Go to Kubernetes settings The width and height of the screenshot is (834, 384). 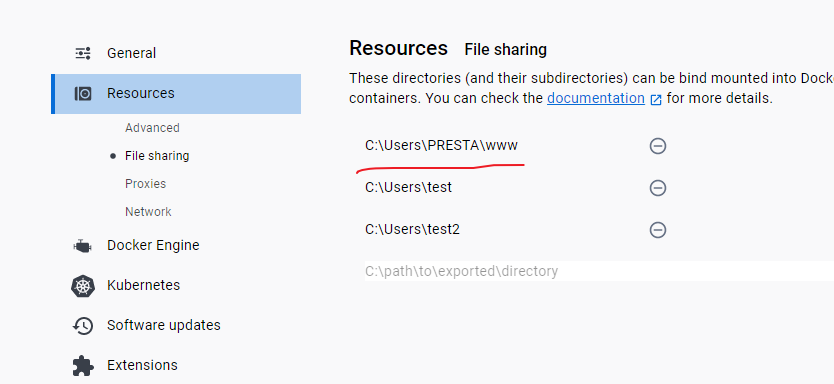click(x=144, y=285)
